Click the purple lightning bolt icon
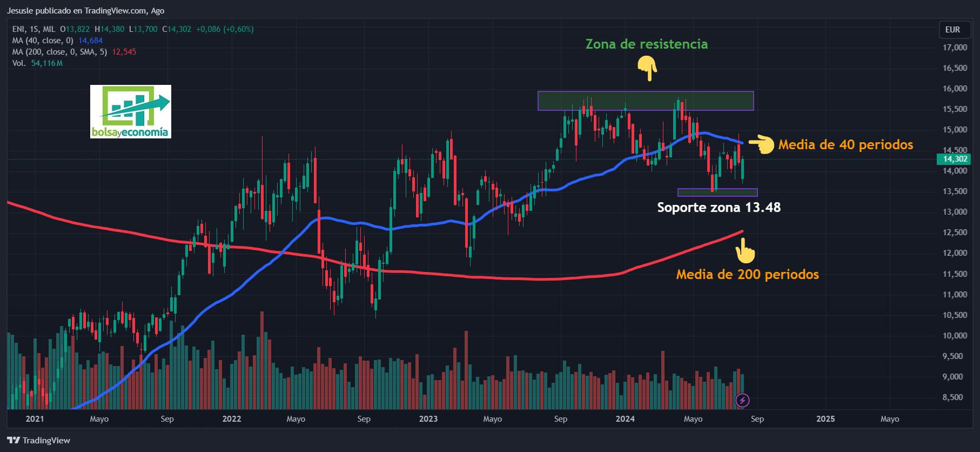This screenshot has height=452, width=980. pyautogui.click(x=743, y=400)
